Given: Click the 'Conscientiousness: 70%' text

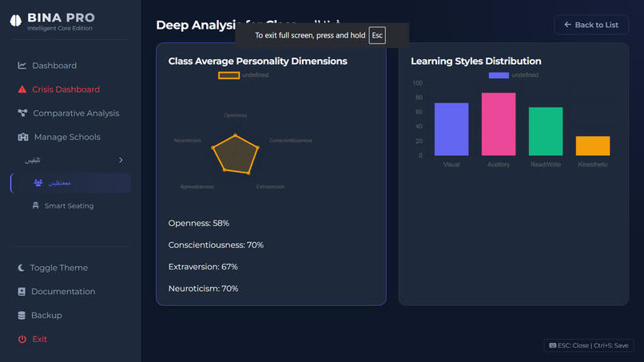Looking at the screenshot, I should click(x=216, y=245).
